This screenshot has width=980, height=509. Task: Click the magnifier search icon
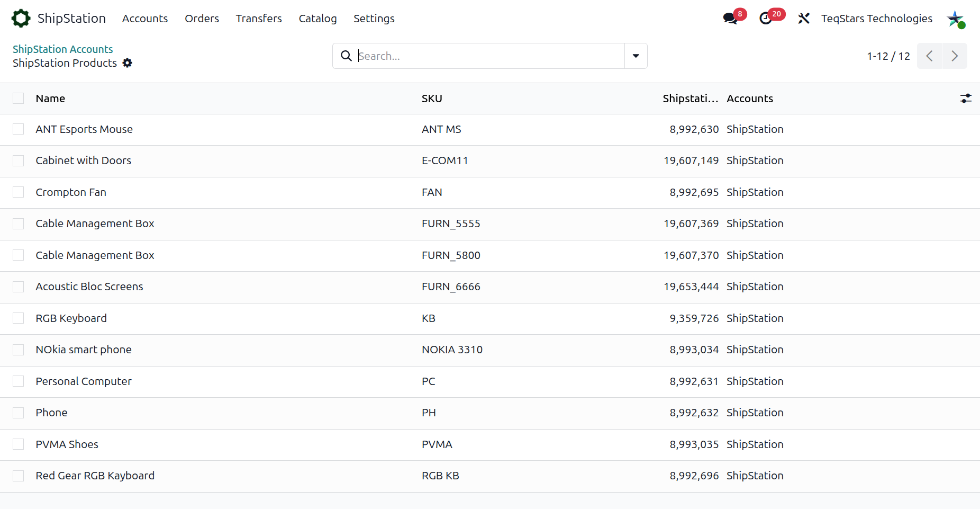346,56
